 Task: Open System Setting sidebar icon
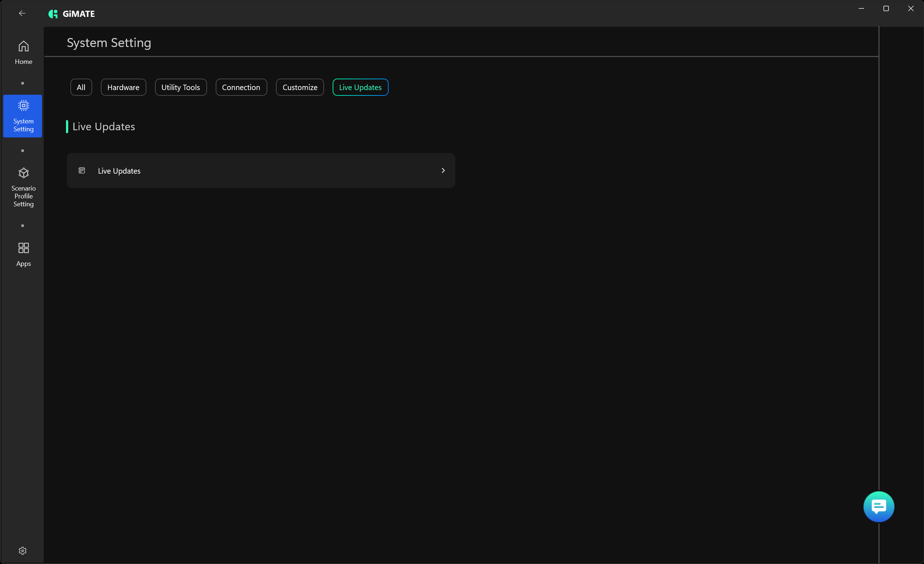tap(23, 116)
